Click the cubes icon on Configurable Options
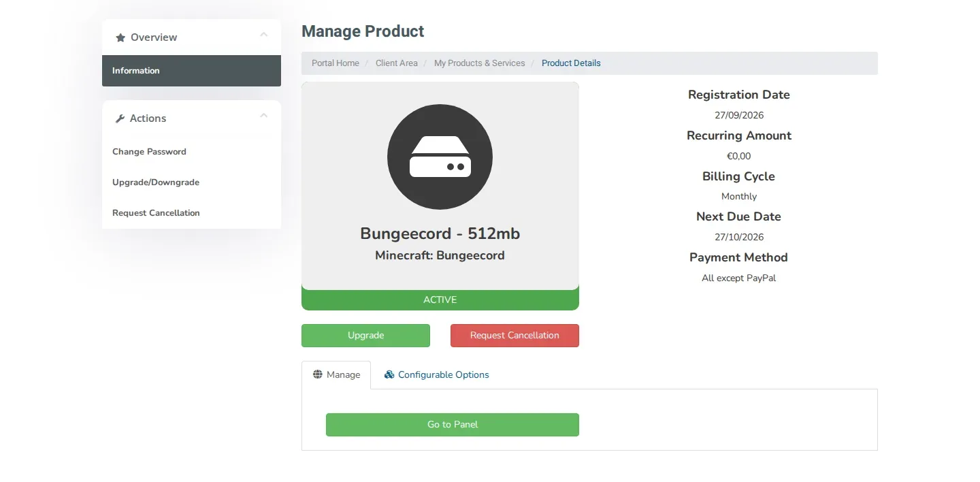Image resolution: width=980 pixels, height=482 pixels. coord(389,374)
